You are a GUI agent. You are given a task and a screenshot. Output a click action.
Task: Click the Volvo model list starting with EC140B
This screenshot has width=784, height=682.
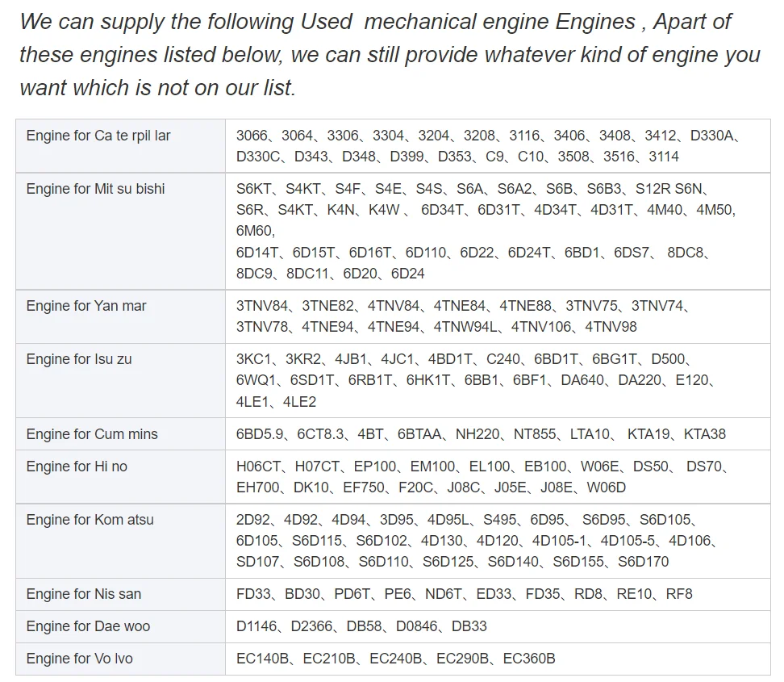click(x=395, y=659)
